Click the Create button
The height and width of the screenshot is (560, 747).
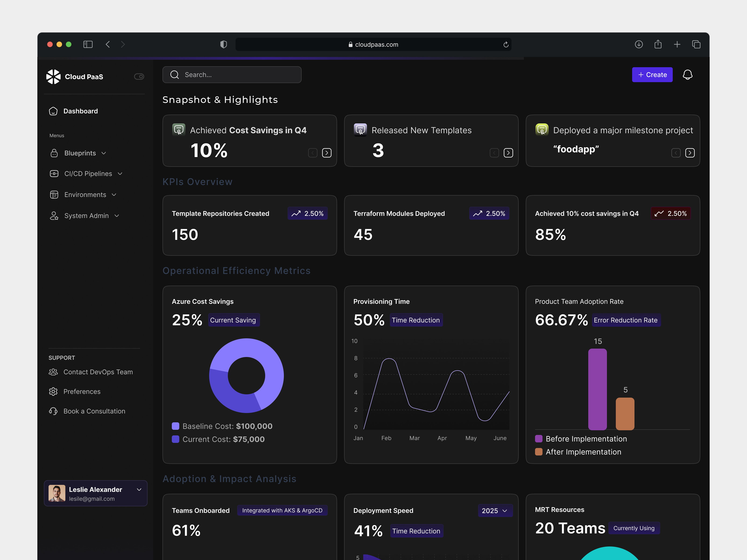[652, 75]
